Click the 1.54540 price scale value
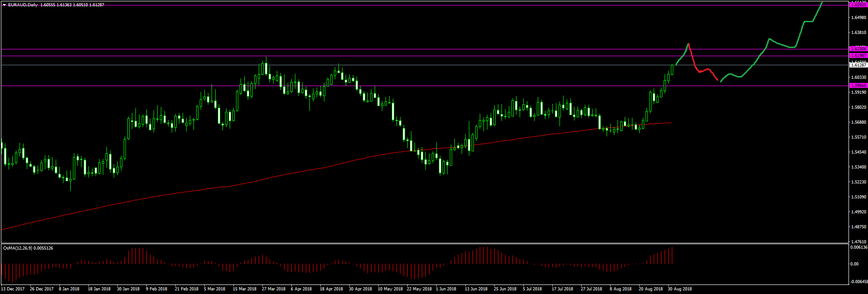868x294 pixels. 859,152
